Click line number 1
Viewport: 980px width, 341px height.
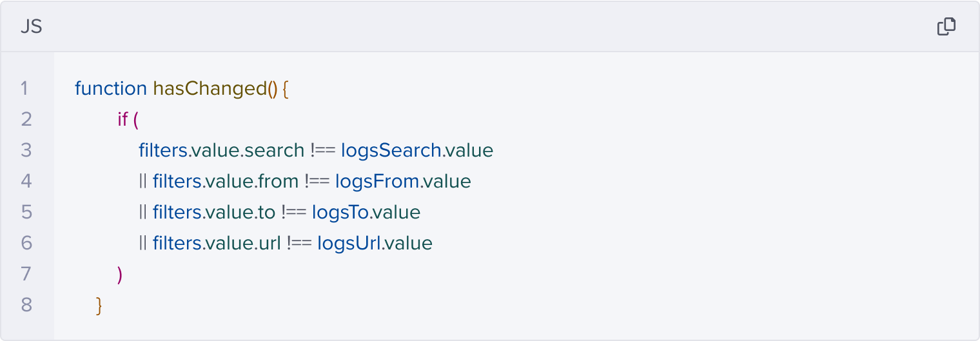[24, 88]
